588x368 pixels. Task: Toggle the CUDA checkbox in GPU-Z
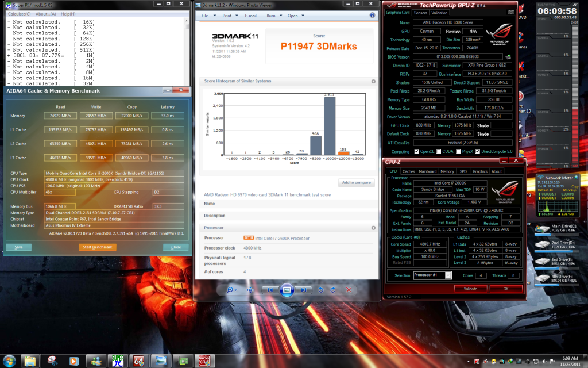[438, 151]
